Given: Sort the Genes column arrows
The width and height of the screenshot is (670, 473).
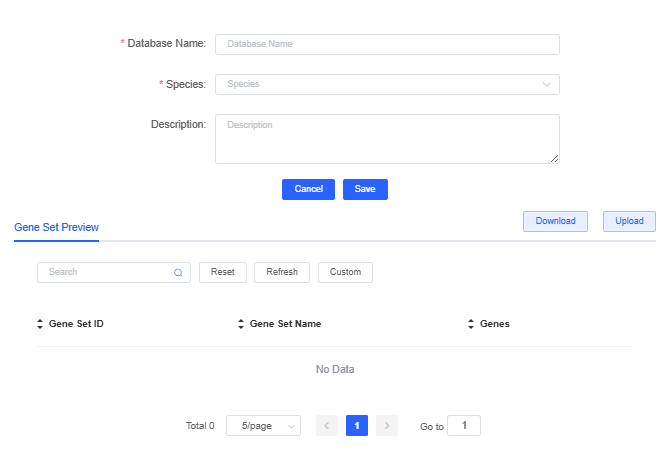Looking at the screenshot, I should coord(471,324).
